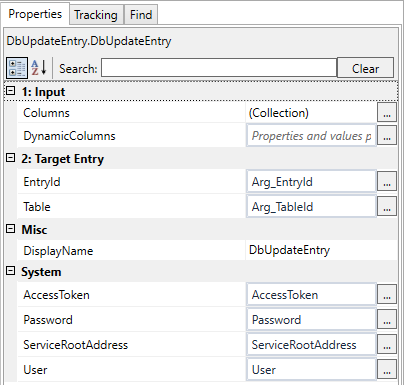This screenshot has width=405, height=385.
Task: Open ServiceRootAddress expression editor ellipsis button
Action: pos(387,344)
